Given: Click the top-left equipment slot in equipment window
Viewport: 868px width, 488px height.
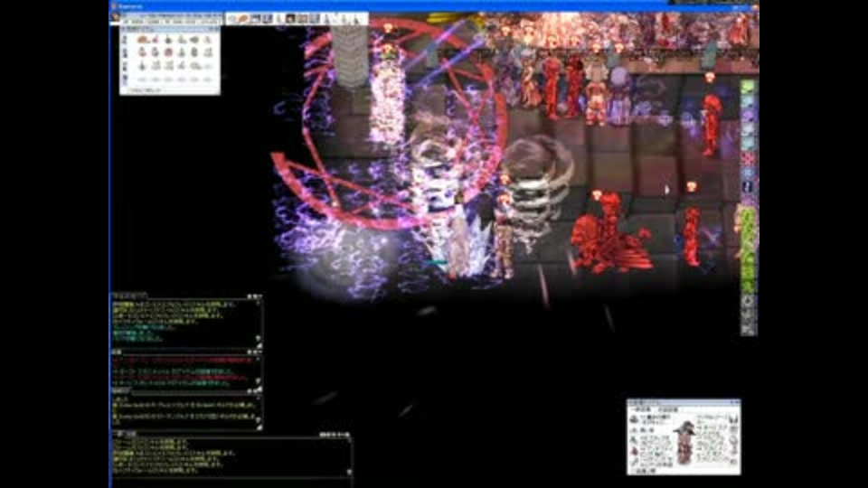Looking at the screenshot, I should coord(634,419).
